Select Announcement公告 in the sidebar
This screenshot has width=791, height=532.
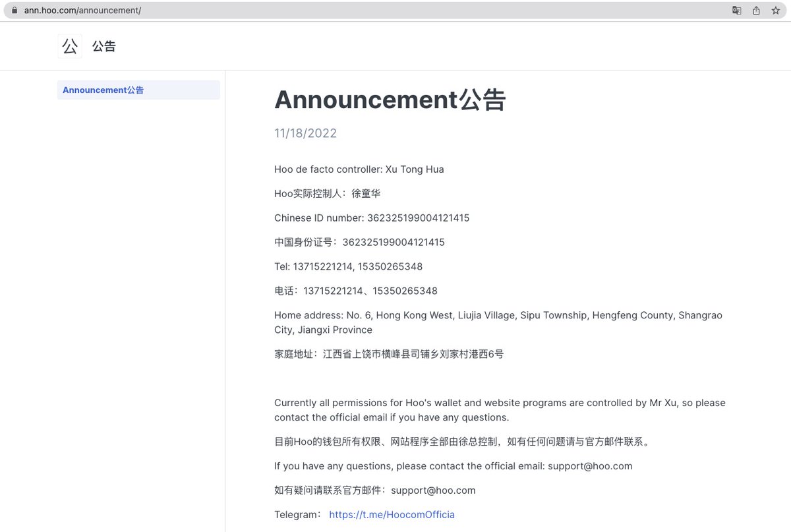click(x=138, y=90)
